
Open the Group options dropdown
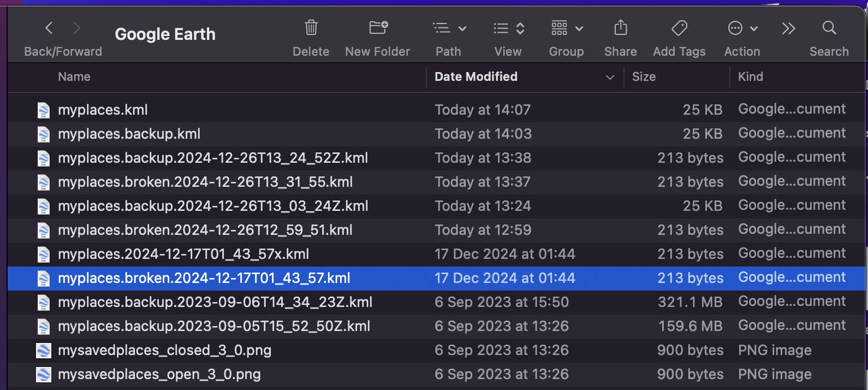(x=567, y=28)
